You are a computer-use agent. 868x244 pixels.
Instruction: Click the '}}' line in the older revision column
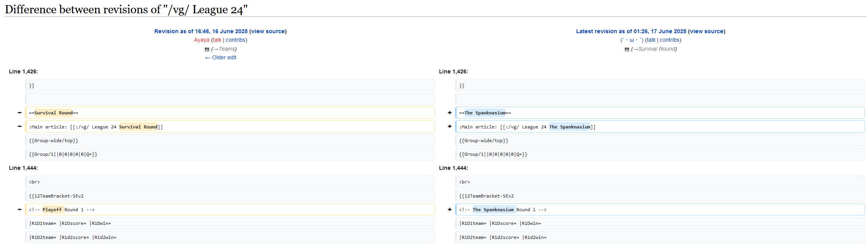(x=230, y=85)
